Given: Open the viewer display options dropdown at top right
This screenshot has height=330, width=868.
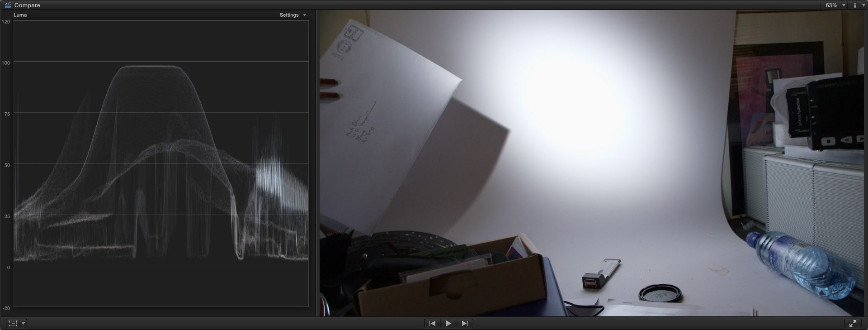Looking at the screenshot, I should [x=858, y=5].
